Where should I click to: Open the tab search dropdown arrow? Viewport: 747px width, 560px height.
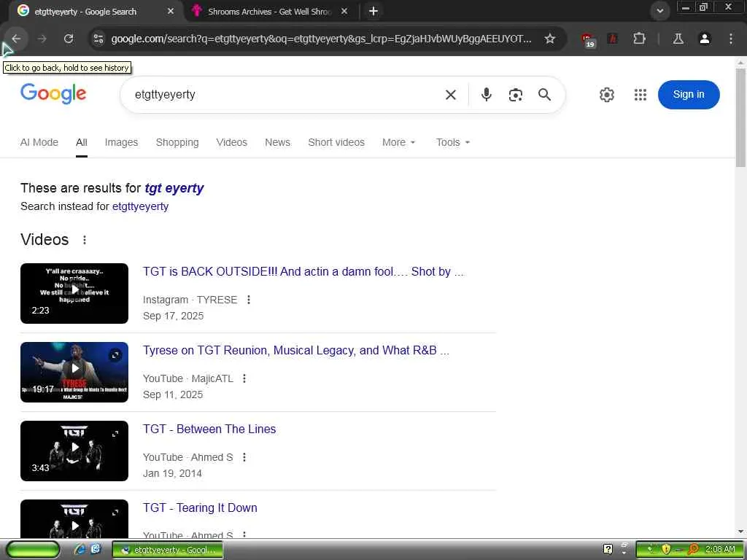tap(660, 11)
